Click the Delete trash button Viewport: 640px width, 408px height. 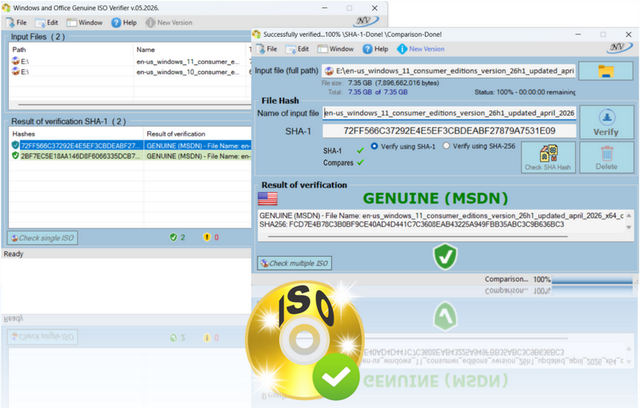tap(606, 157)
